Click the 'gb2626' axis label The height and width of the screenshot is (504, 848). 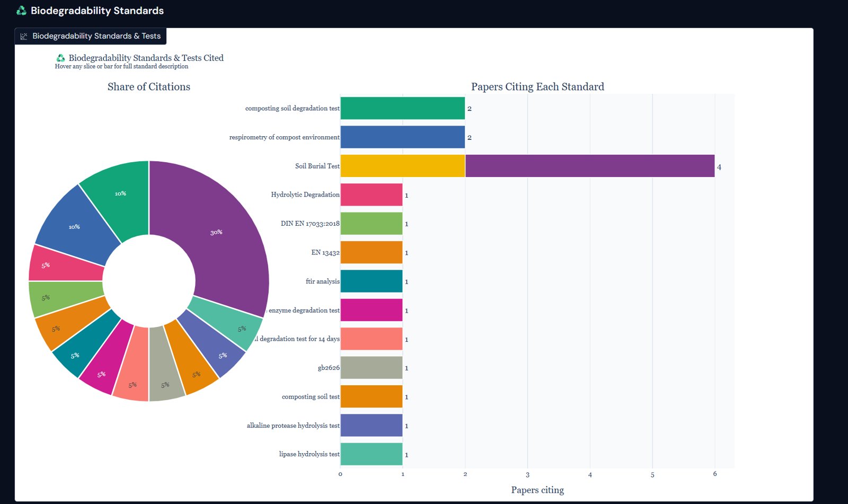coord(329,368)
